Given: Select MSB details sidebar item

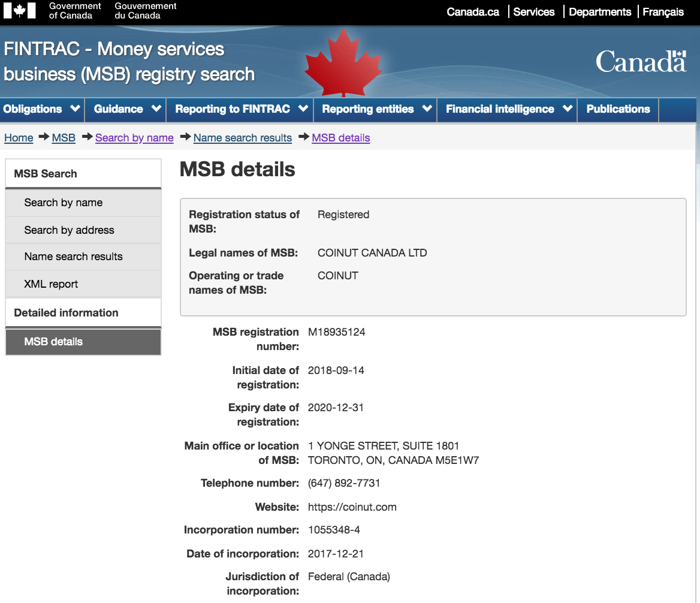Looking at the screenshot, I should click(x=83, y=342).
